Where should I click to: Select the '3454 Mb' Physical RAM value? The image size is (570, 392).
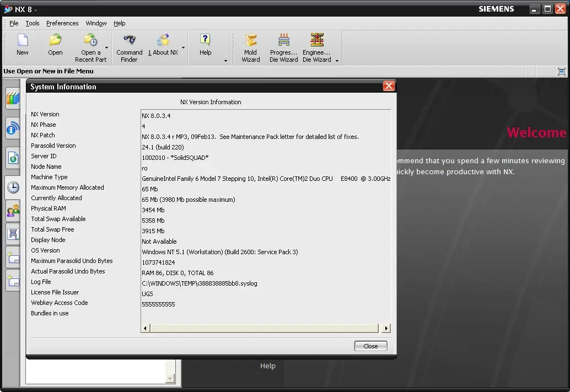[x=153, y=210]
